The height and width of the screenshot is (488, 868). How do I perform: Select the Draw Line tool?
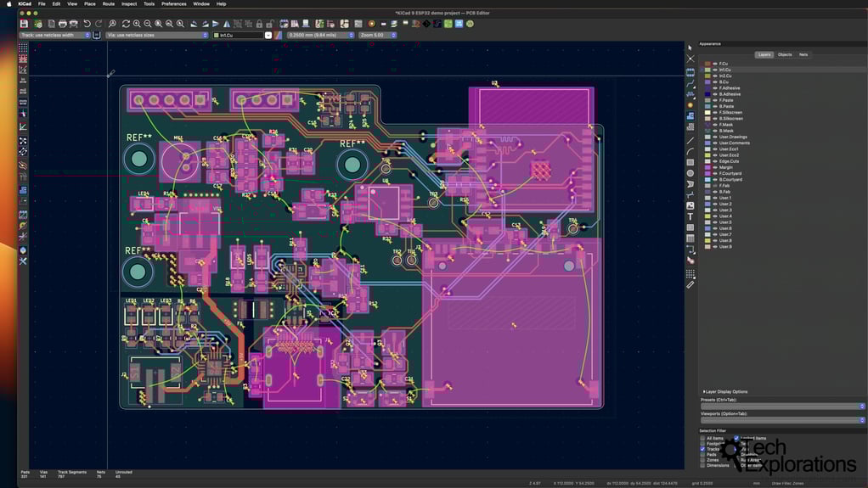pos(690,140)
